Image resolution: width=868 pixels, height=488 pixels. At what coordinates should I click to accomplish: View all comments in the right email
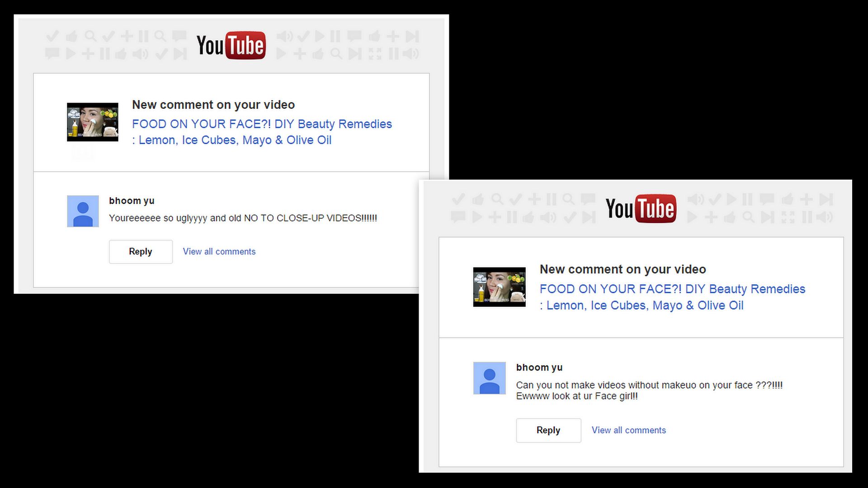coord(629,430)
